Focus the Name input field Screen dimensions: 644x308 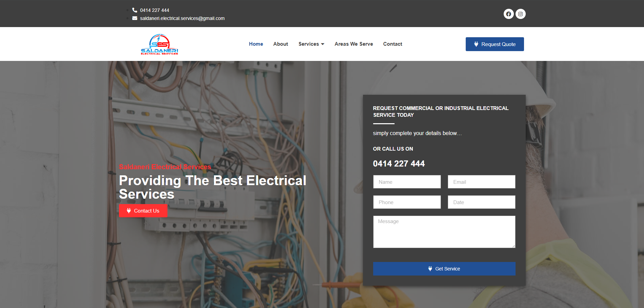tap(407, 182)
